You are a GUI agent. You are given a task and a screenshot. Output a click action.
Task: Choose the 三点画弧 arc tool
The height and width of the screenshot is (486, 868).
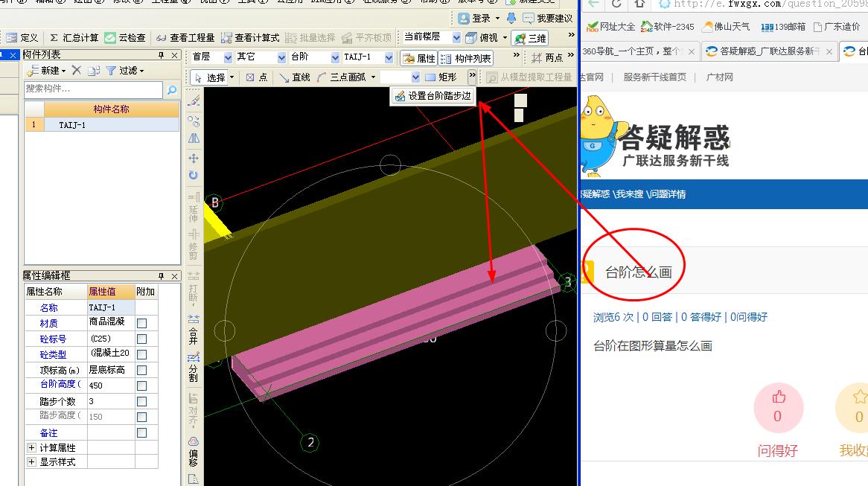(342, 77)
